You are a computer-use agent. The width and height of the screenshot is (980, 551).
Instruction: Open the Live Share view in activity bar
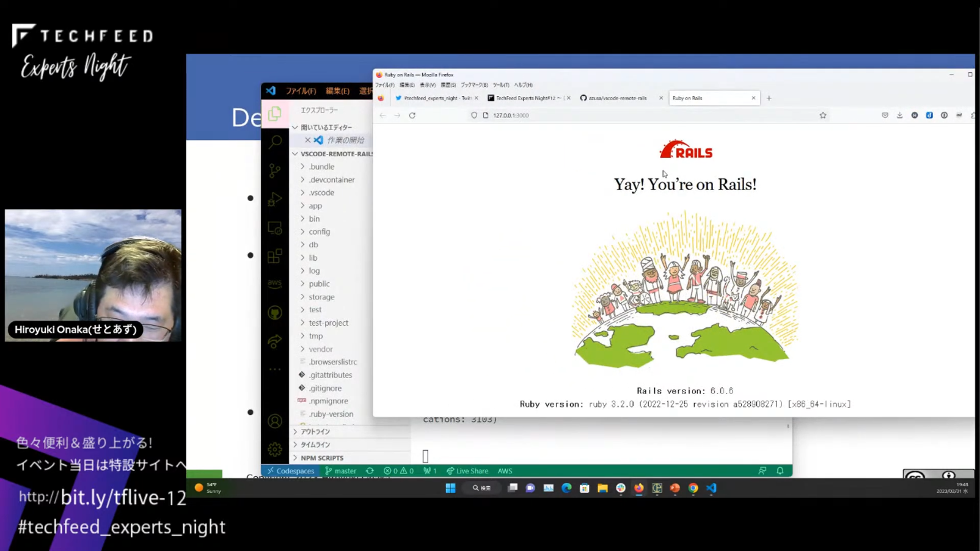click(x=275, y=341)
